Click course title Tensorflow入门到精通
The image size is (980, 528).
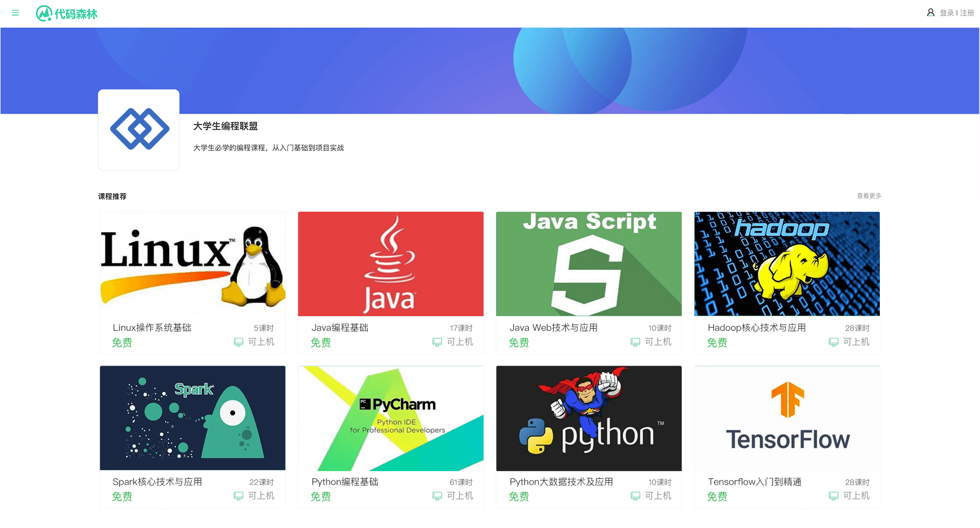pos(755,482)
